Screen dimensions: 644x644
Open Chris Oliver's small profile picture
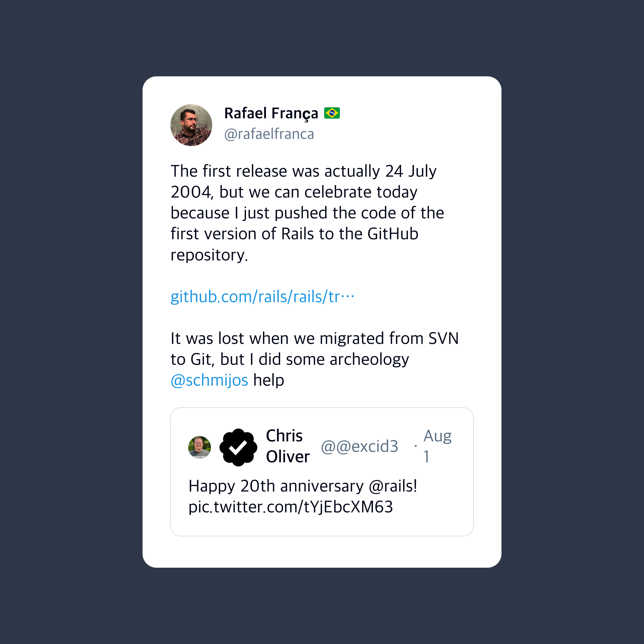coord(199,447)
